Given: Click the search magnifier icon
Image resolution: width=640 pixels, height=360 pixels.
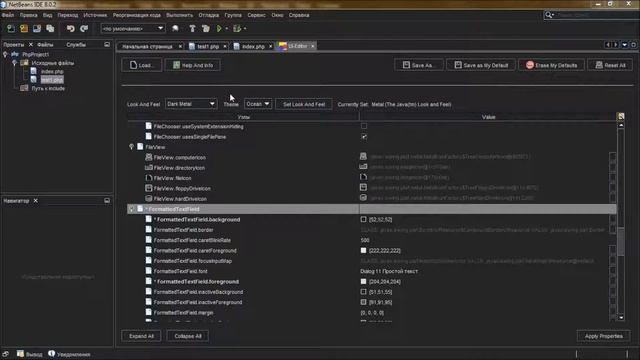Looking at the screenshot, I should coord(549,15).
